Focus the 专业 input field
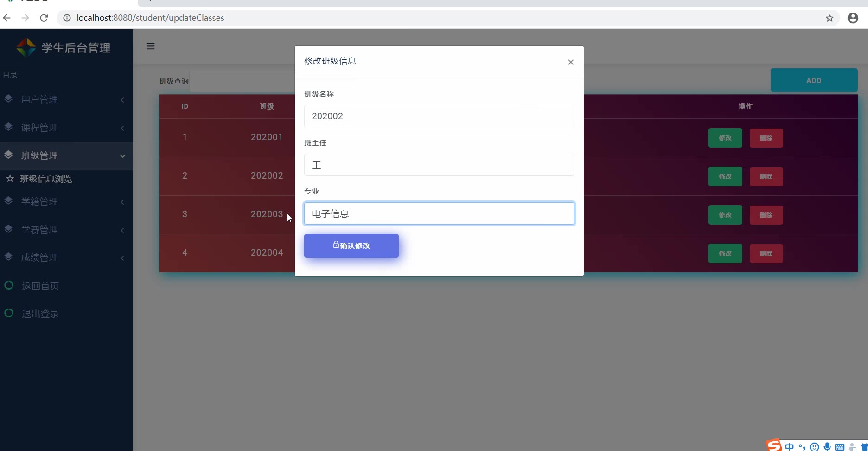Screen dimensions: 868x451 point(439,213)
